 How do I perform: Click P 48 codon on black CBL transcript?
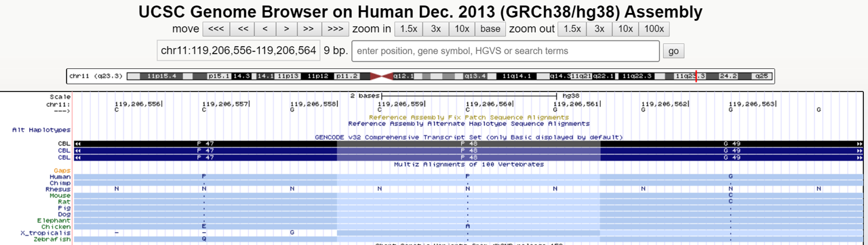tap(469, 143)
